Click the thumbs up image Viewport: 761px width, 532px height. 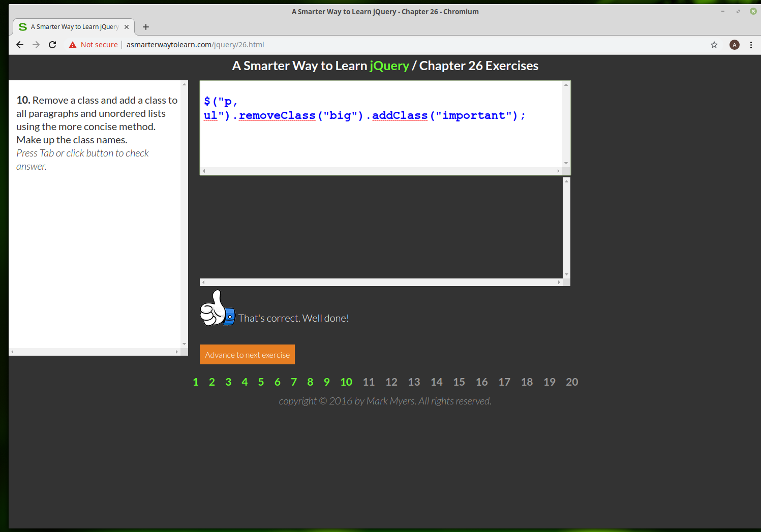[x=217, y=308]
